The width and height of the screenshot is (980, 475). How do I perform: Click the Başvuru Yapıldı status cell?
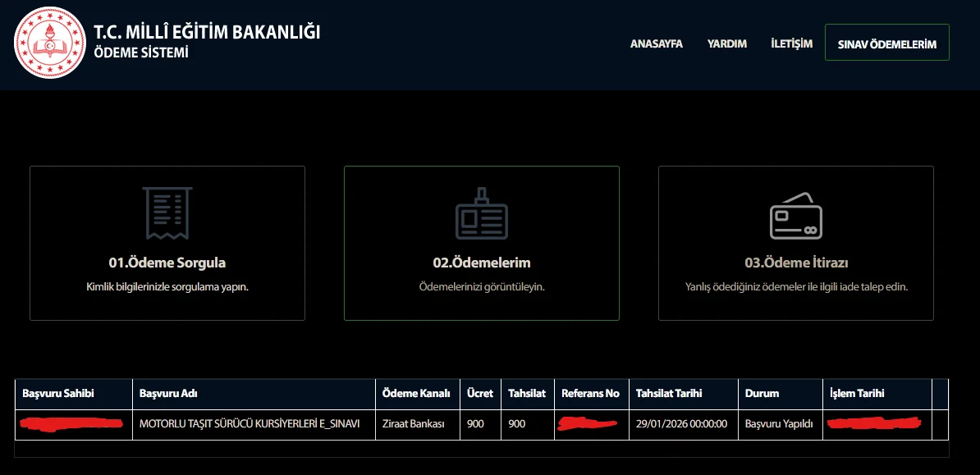pyautogui.click(x=779, y=424)
